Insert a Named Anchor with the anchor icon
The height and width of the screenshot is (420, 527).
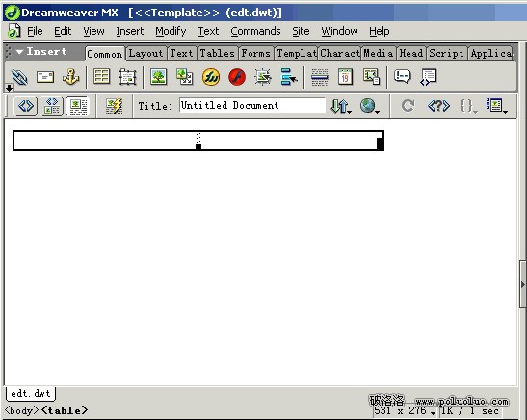[x=70, y=77]
